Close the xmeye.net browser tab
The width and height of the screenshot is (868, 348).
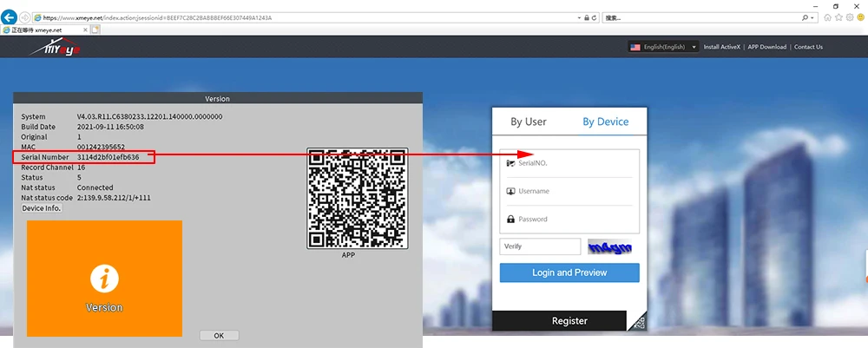85,30
